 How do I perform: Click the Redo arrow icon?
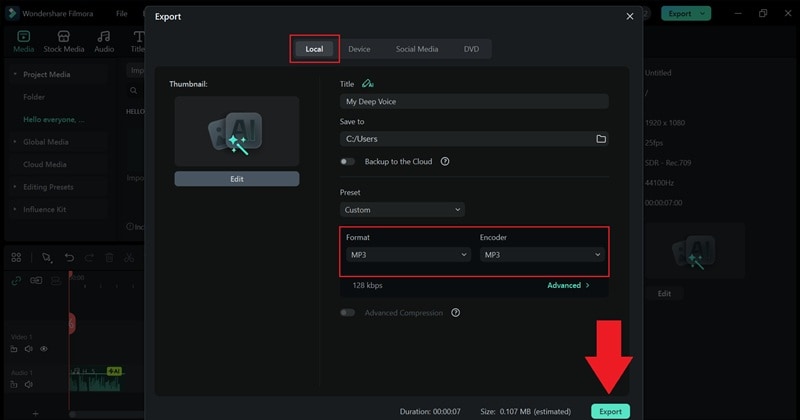point(89,257)
